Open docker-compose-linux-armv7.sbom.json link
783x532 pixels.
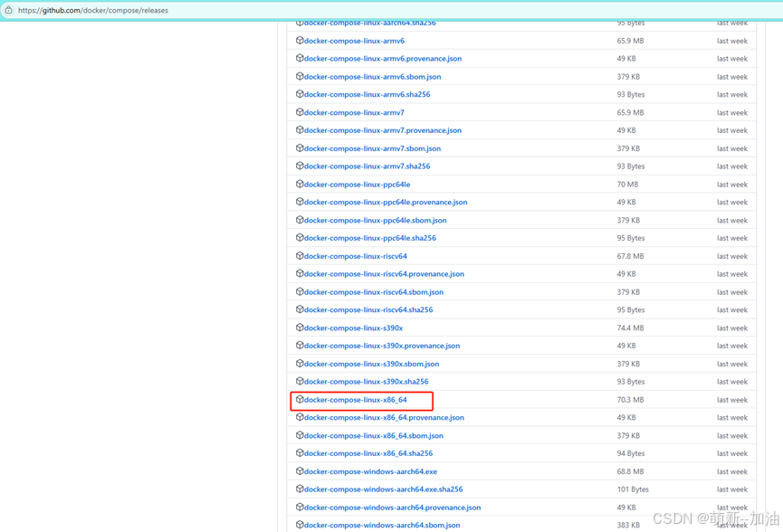pyautogui.click(x=373, y=148)
